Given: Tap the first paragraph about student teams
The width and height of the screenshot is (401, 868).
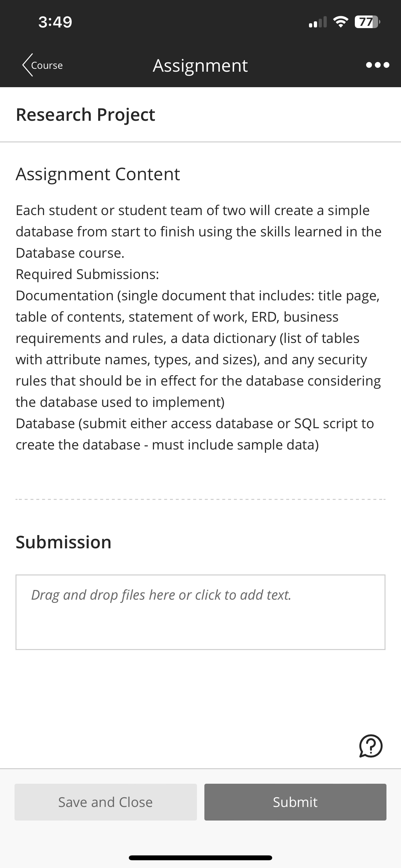Looking at the screenshot, I should pos(199,232).
